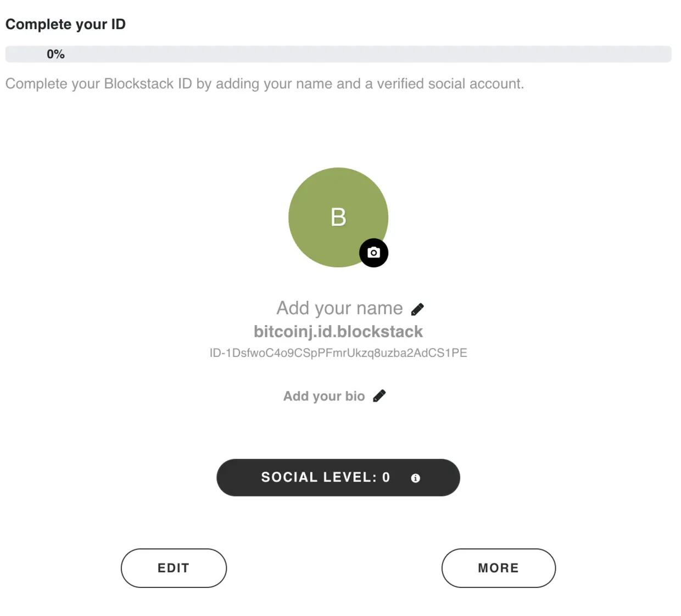Viewport: 681px width, 616px height.
Task: Click the Complete your ID heading
Action: click(65, 24)
